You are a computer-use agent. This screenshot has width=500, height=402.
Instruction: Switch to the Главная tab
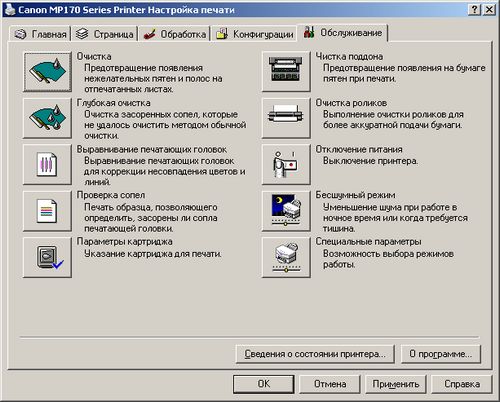[40, 34]
